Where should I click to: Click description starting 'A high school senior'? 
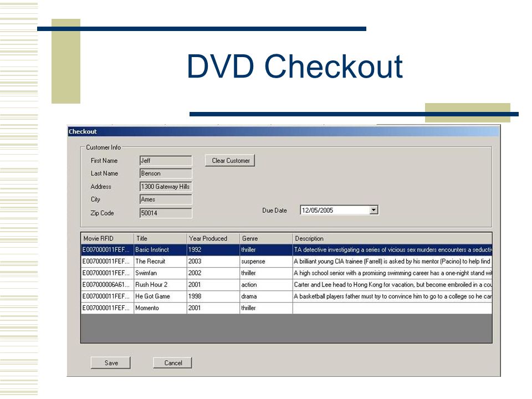coord(392,273)
